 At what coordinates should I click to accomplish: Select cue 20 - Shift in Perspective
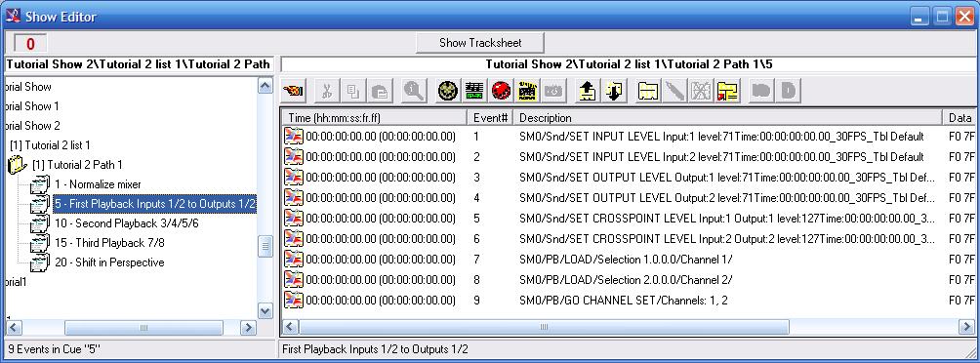click(109, 262)
